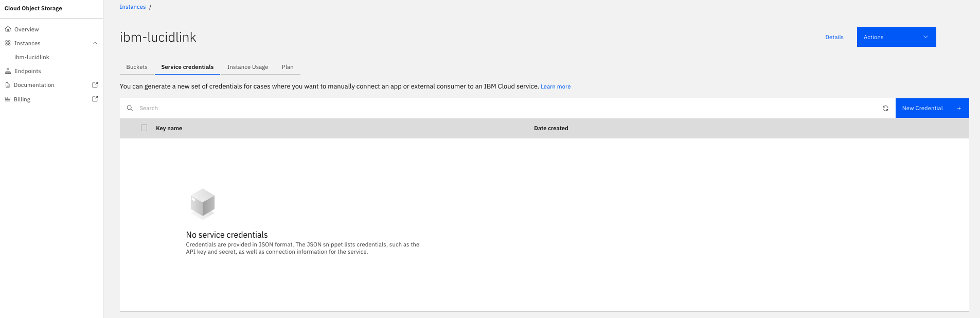Open the Details link

pyautogui.click(x=834, y=37)
